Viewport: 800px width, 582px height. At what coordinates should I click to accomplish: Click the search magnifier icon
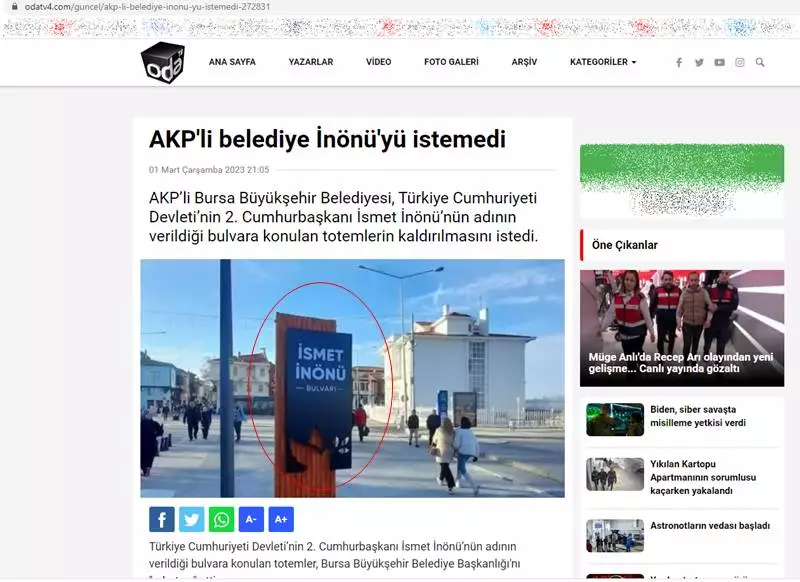(760, 62)
